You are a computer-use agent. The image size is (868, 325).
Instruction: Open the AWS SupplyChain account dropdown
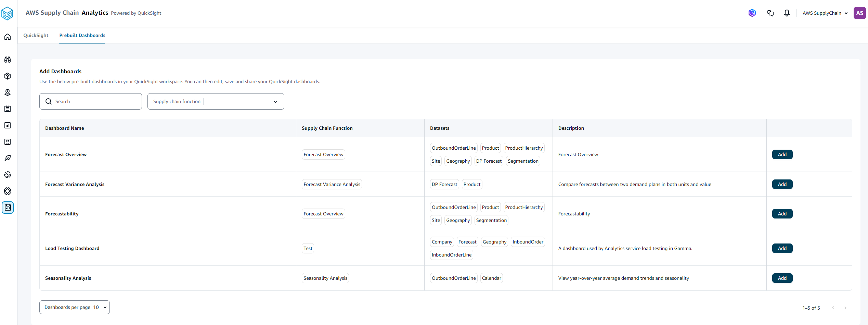point(825,13)
